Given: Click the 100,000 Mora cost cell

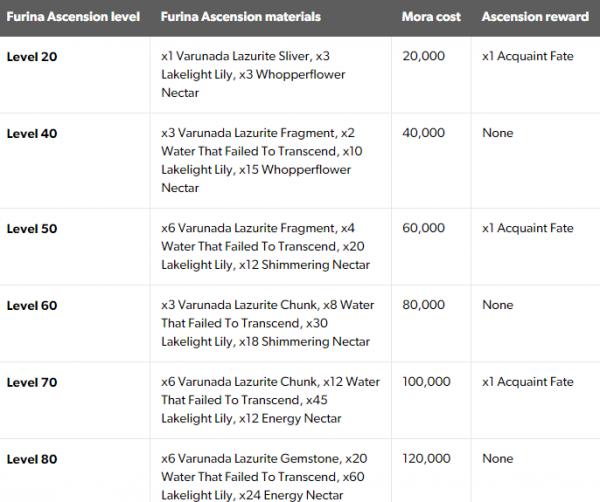Looking at the screenshot, I should tap(426, 382).
